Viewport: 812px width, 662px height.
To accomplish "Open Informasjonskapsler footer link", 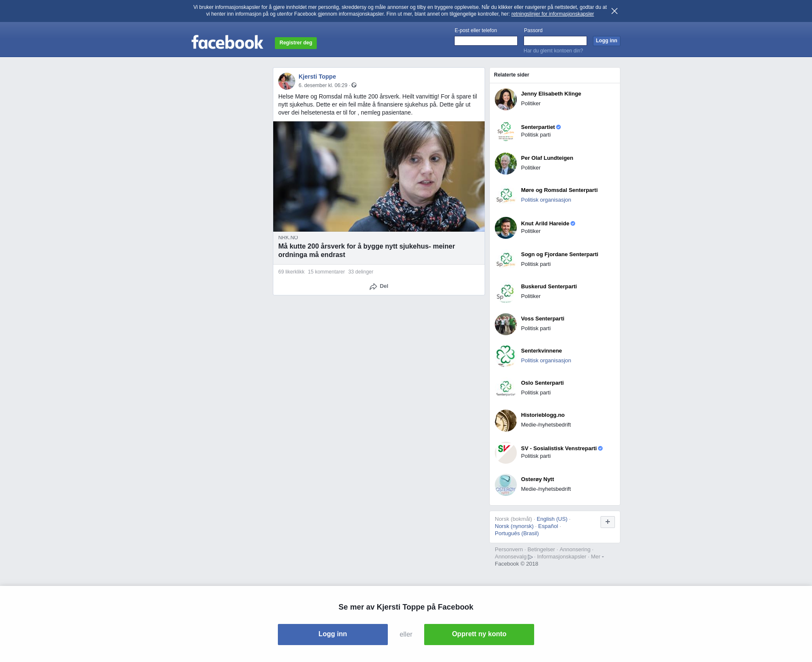I will tap(562, 557).
